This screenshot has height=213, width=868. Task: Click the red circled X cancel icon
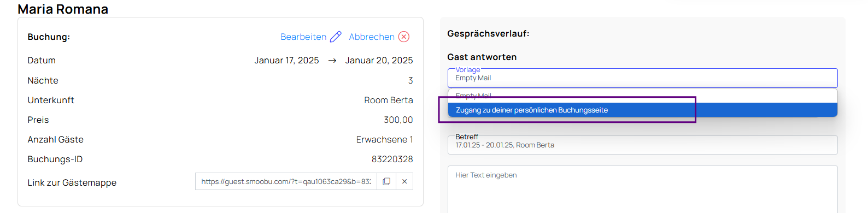[404, 37]
